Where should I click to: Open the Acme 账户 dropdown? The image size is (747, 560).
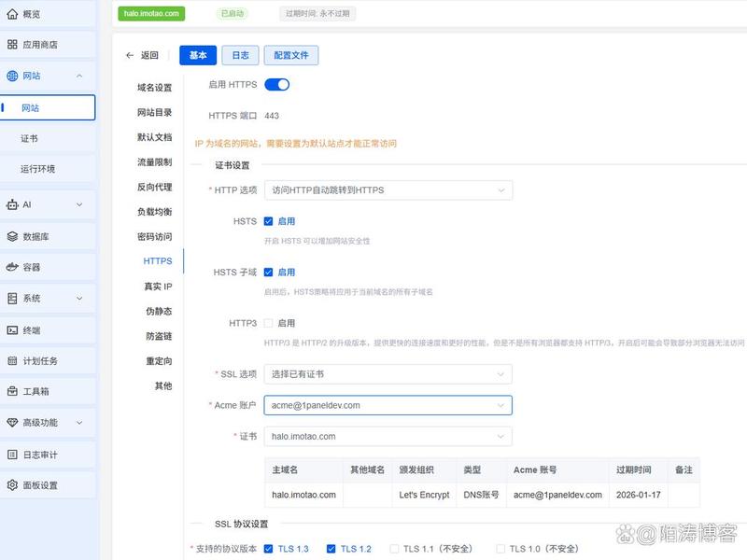[x=388, y=405]
